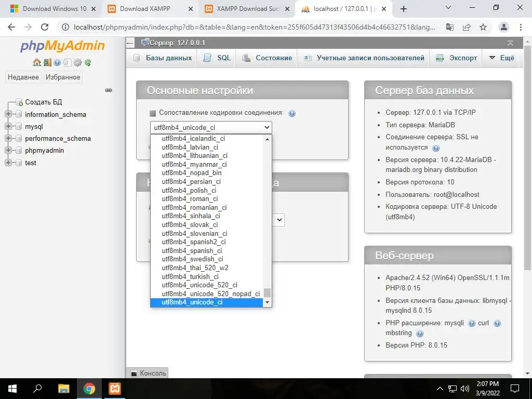The width and height of the screenshot is (532, 399).
Task: Click the database icon beside mysql
Action: coord(19,127)
